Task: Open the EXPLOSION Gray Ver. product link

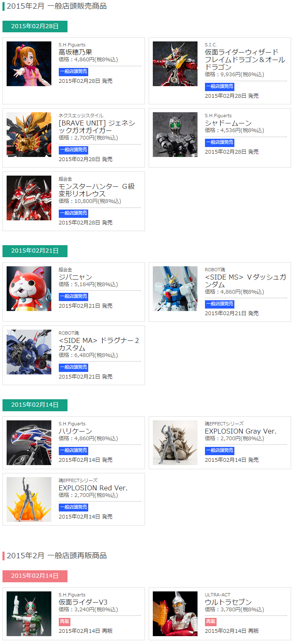Action: point(241,431)
